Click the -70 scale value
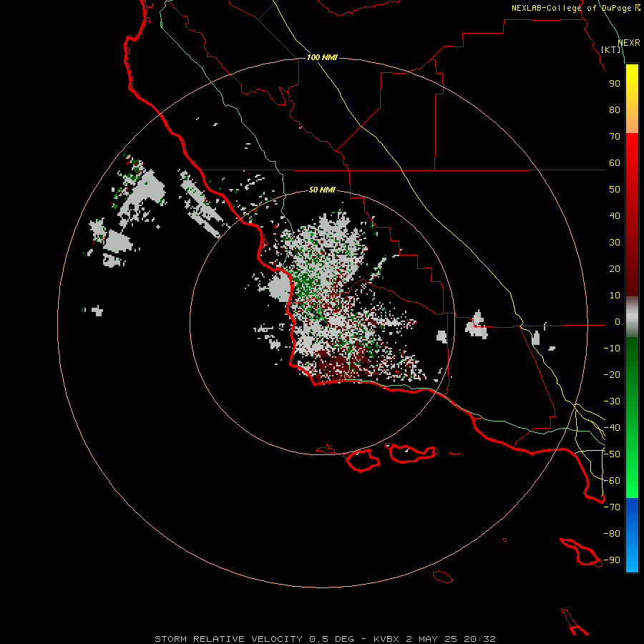 point(612,507)
